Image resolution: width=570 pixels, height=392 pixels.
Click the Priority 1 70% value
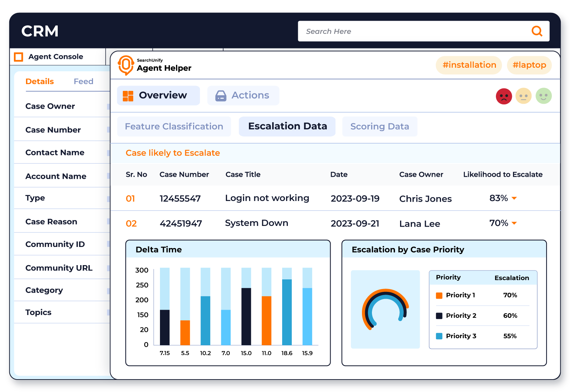[x=510, y=295]
